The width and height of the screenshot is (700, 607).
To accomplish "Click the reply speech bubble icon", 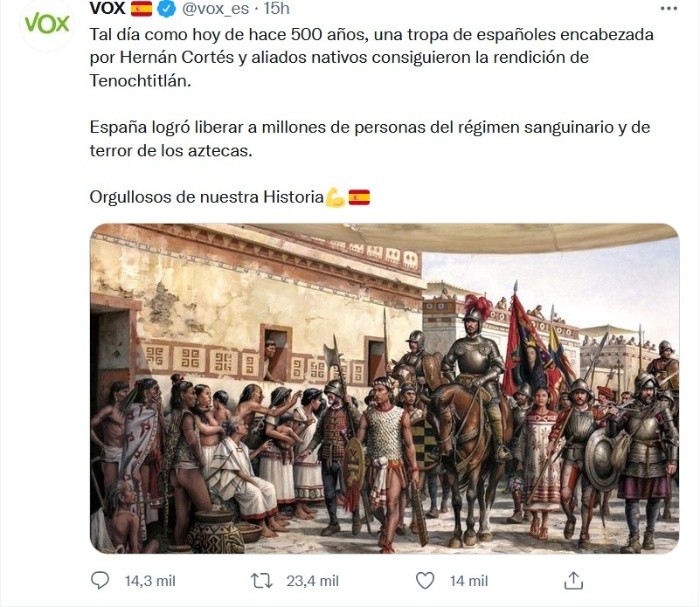I will (100, 581).
